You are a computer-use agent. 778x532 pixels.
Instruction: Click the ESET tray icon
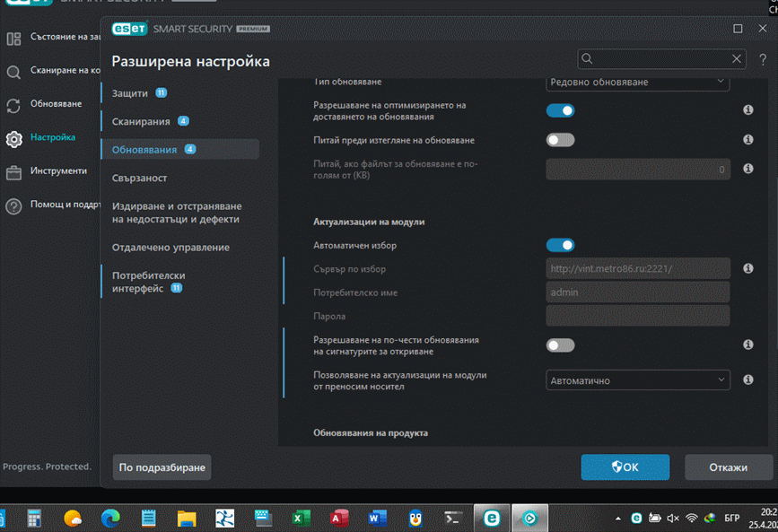point(636,519)
